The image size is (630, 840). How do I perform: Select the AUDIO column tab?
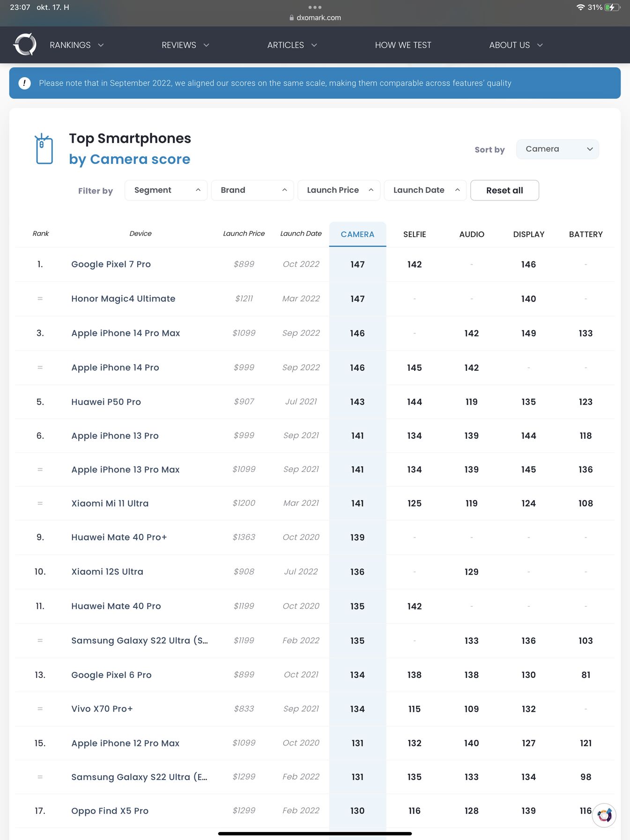pos(472,234)
